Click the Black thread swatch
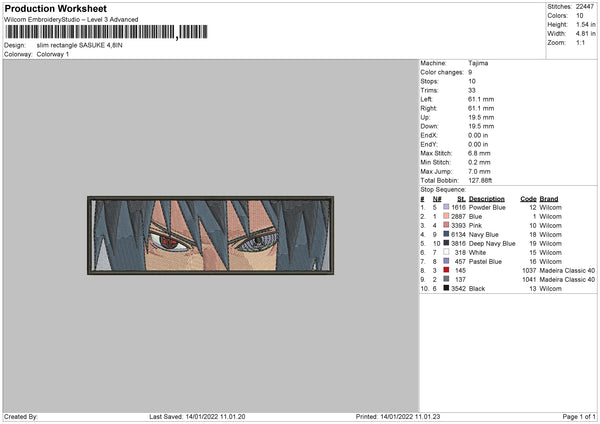600x424 pixels. tap(446, 288)
